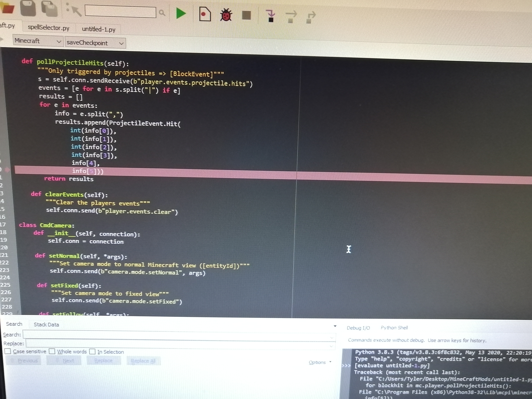
Task: Click the Stop debugging square icon
Action: tap(246, 15)
